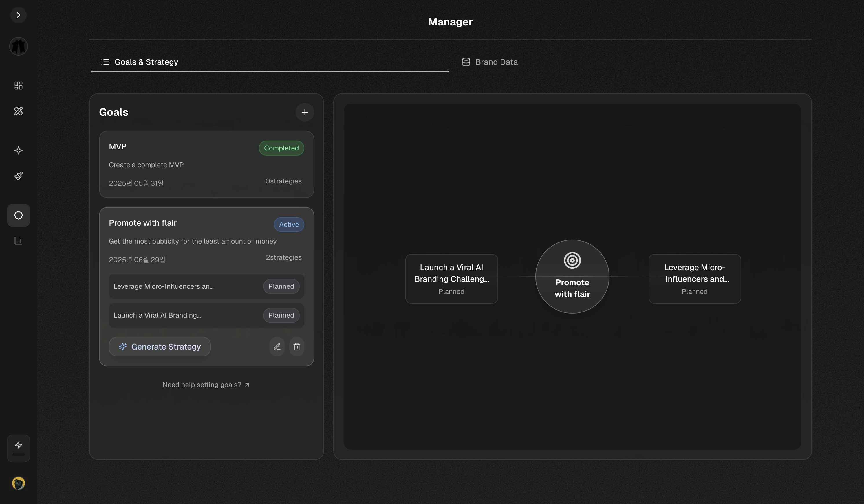The image size is (864, 504).
Task: Click Launch a Viral AI Branding node in graph
Action: [x=451, y=279]
